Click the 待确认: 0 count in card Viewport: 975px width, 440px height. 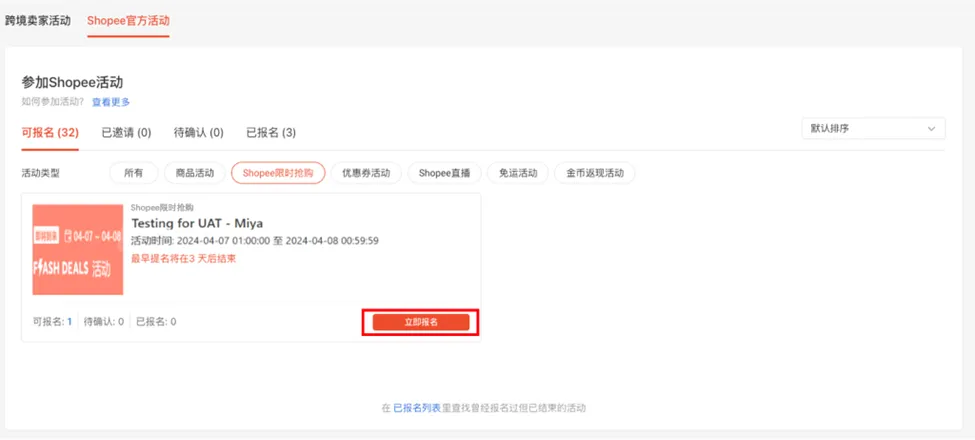point(104,322)
